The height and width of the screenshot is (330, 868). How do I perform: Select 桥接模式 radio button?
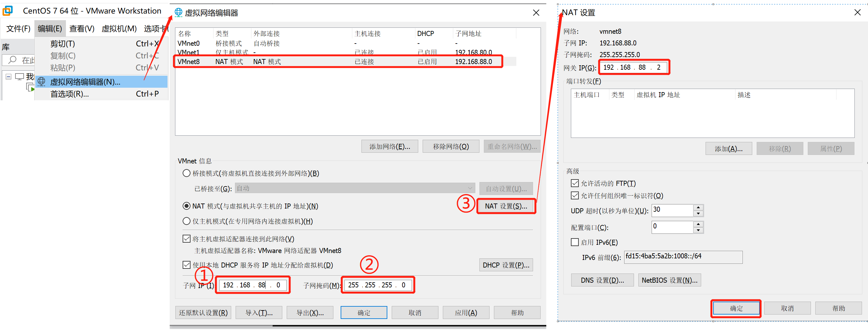[x=186, y=173]
